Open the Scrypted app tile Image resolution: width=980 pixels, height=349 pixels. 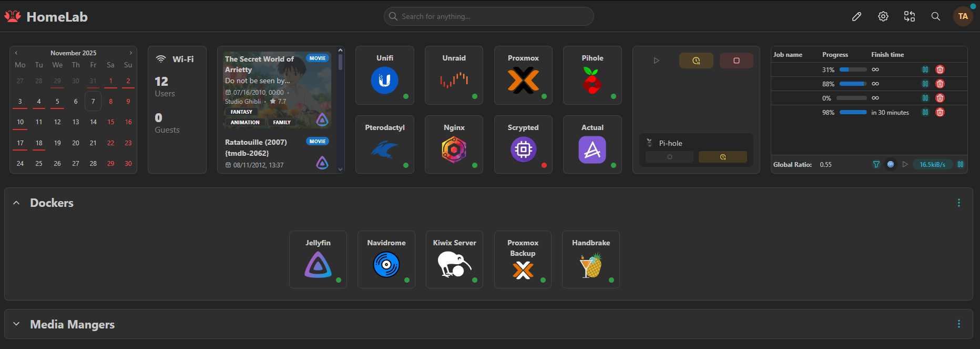pos(523,145)
